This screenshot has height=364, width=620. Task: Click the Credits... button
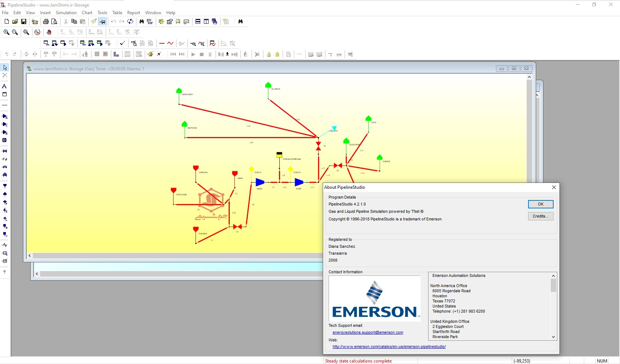(x=540, y=216)
